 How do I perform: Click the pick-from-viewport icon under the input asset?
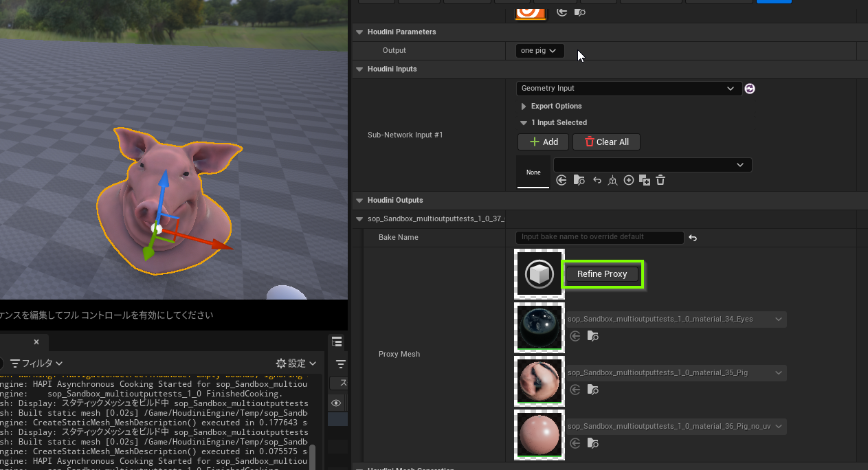pos(612,180)
